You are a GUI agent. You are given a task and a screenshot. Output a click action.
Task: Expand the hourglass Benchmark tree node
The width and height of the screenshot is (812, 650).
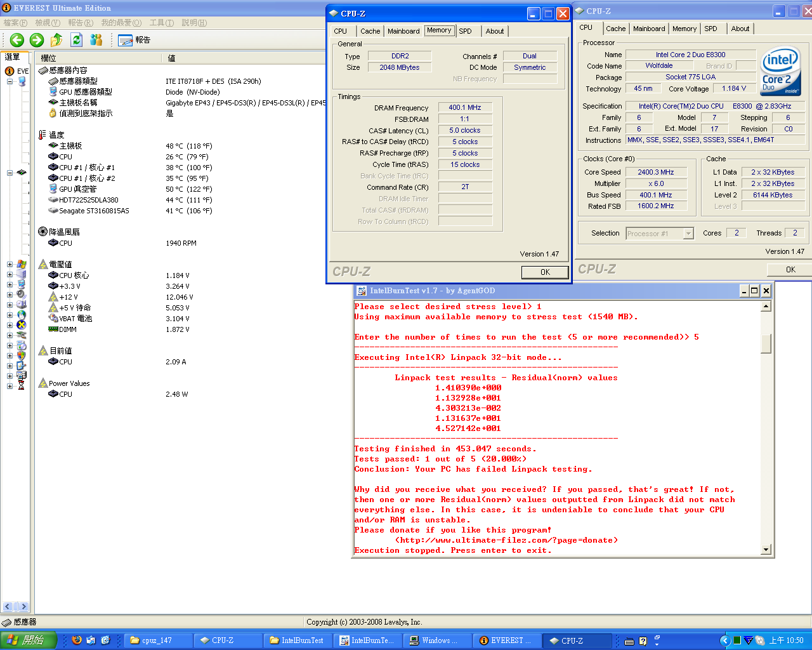coord(10,386)
